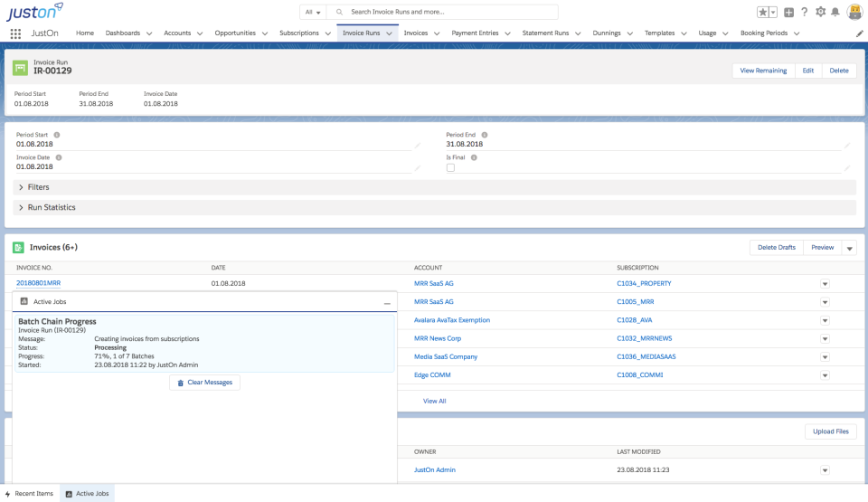This screenshot has height=502, width=868.
Task: Toggle Active Jobs in utility bar
Action: tap(87, 494)
